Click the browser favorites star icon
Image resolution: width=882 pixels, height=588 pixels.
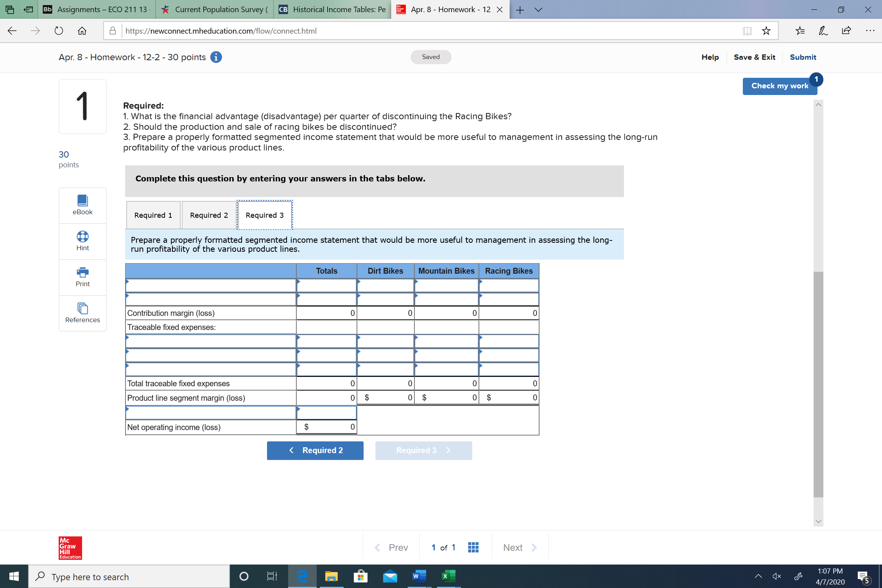(x=766, y=30)
